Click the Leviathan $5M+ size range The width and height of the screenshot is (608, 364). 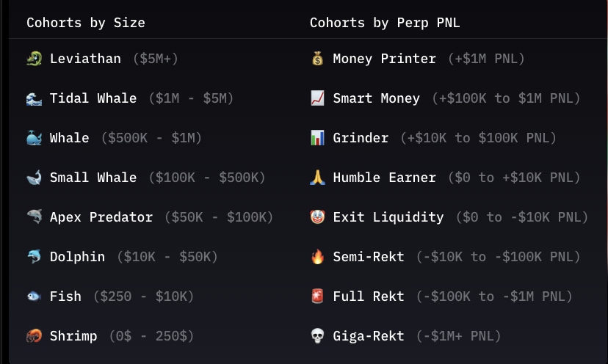[x=156, y=59]
